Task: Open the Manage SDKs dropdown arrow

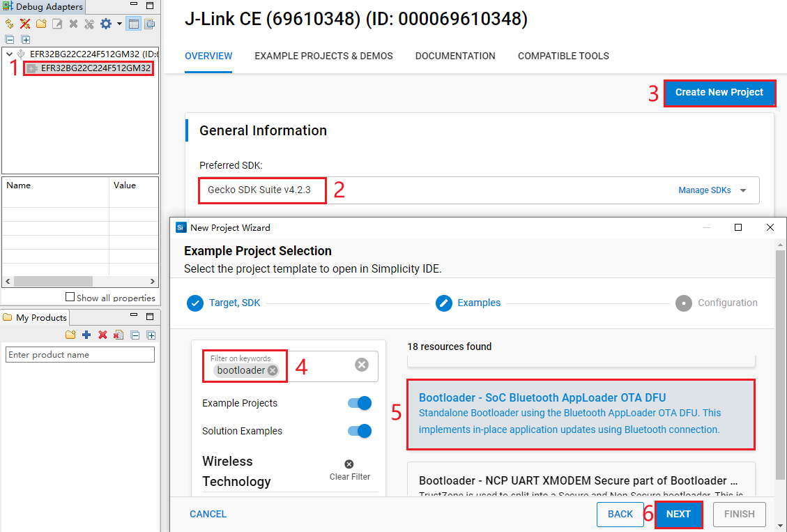Action: click(x=743, y=190)
